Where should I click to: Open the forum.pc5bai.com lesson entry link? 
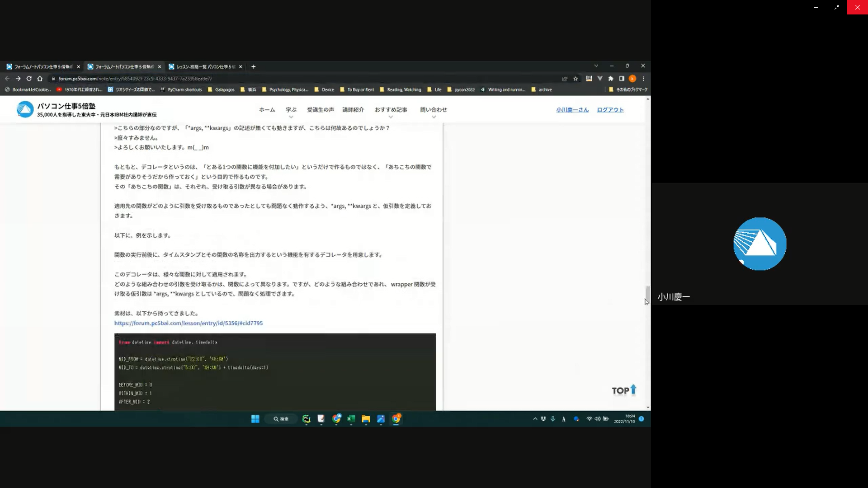pyautogui.click(x=188, y=323)
